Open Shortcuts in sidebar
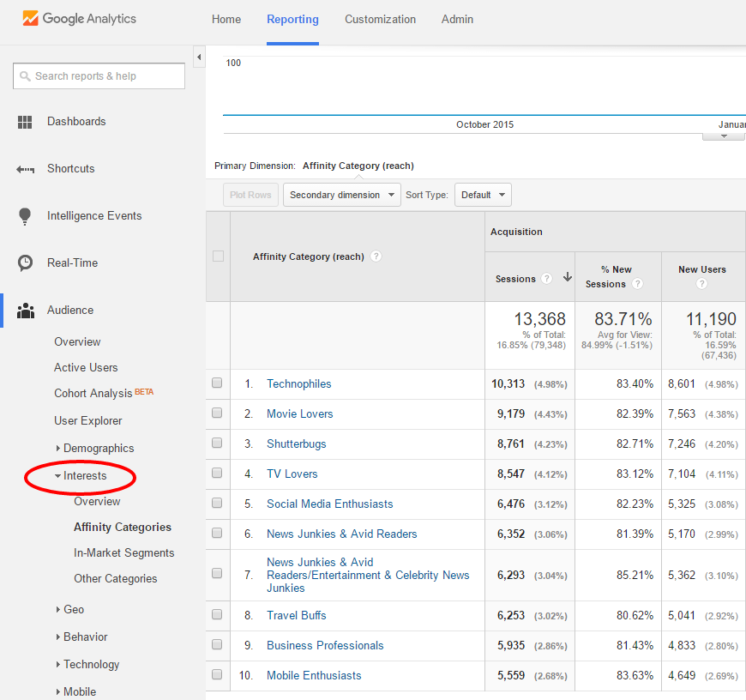746x700 pixels. click(71, 169)
